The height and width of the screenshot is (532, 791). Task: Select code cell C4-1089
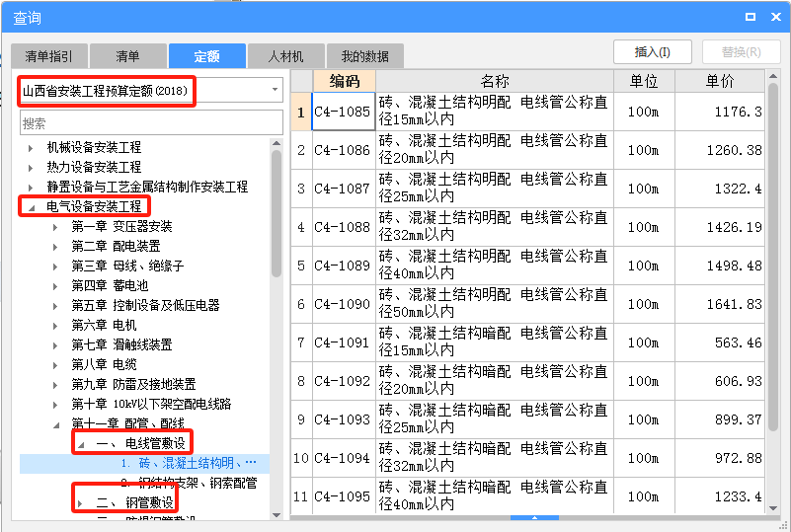click(x=343, y=266)
